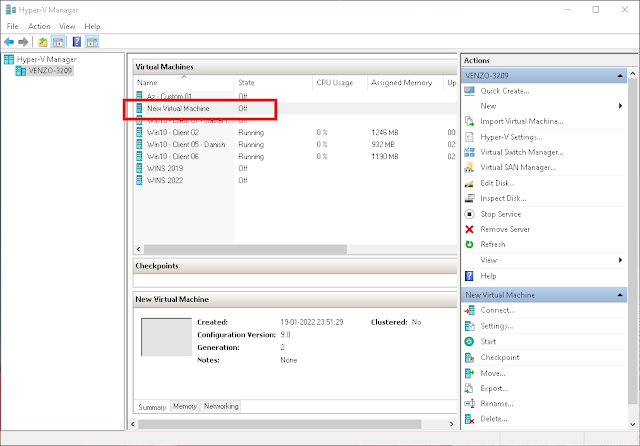Click the blue Help toolbar icon

[77, 42]
